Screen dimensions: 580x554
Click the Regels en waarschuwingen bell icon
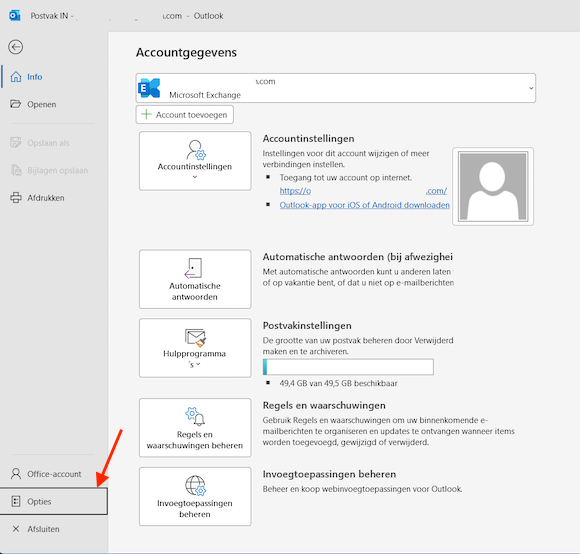click(x=195, y=416)
